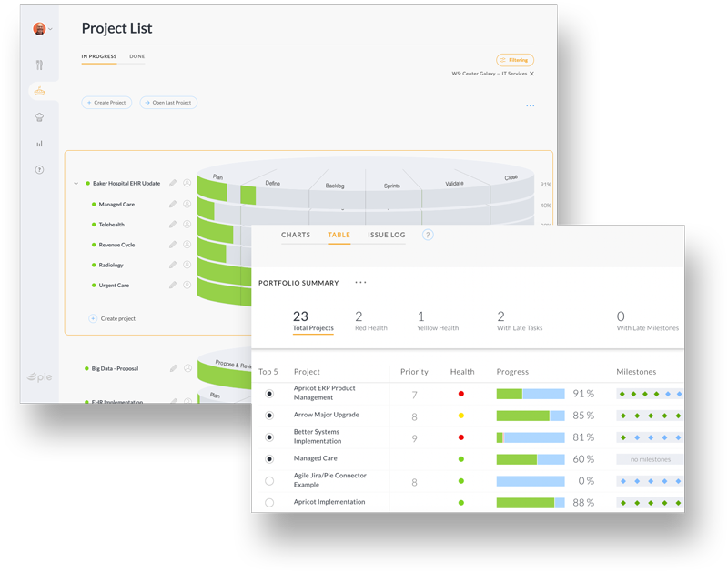The height and width of the screenshot is (572, 728).
Task: Switch to the Table tab
Action: click(339, 236)
